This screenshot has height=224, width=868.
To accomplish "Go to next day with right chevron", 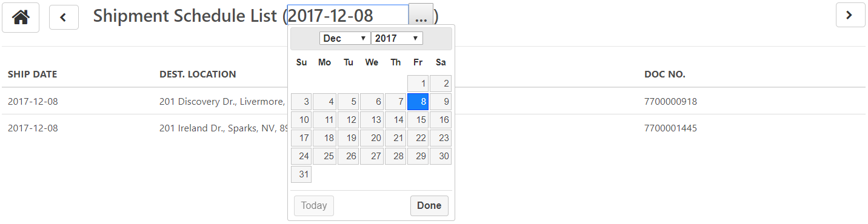I will click(850, 15).
